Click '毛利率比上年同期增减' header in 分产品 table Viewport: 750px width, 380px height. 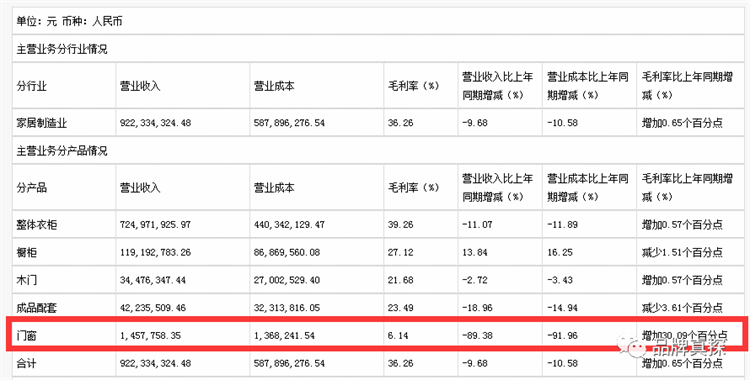tap(687, 188)
